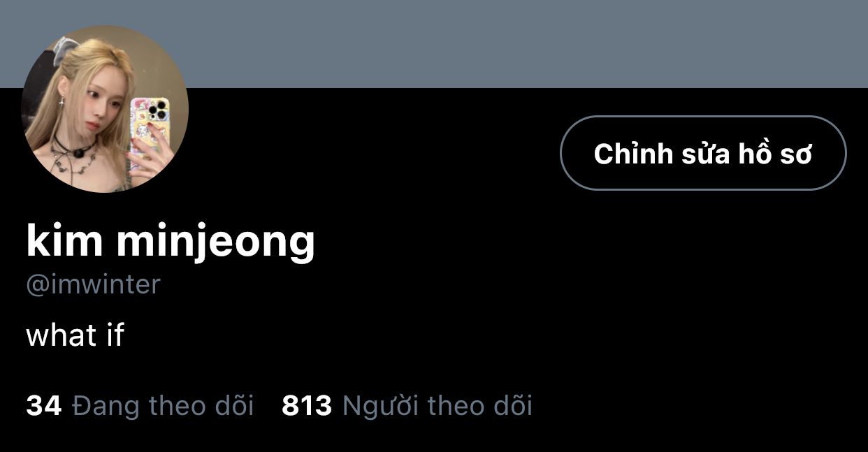The image size is (868, 452).
Task: Click the following count number 34
Action: [x=44, y=405]
